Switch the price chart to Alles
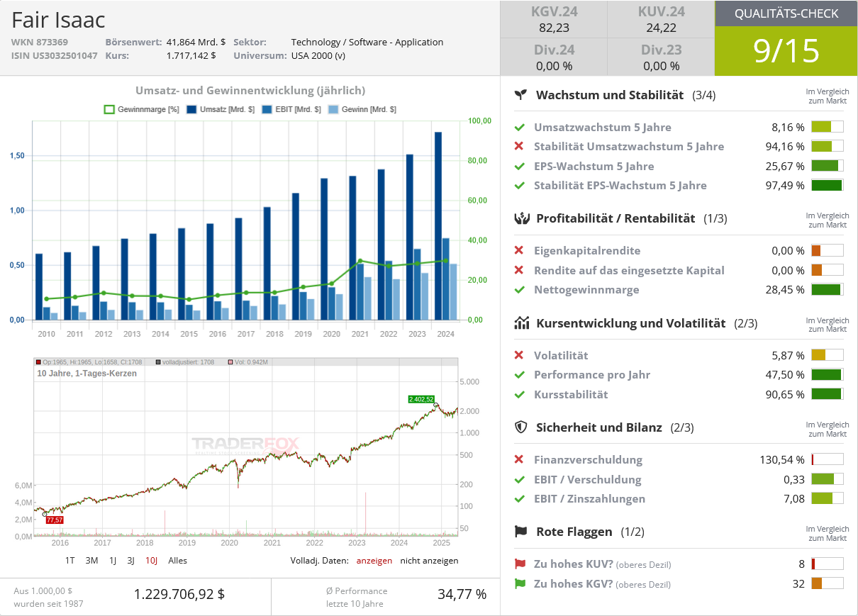 coord(178,560)
